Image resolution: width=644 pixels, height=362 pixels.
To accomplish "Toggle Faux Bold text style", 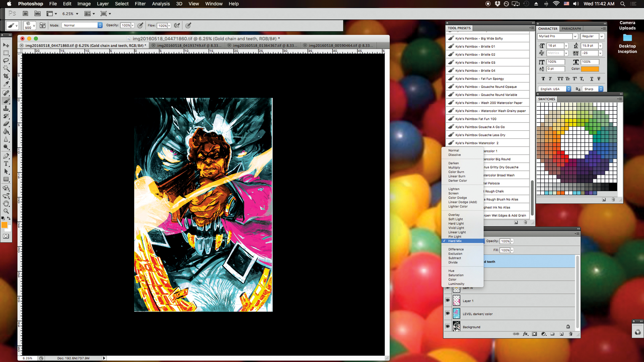I will tap(543, 79).
